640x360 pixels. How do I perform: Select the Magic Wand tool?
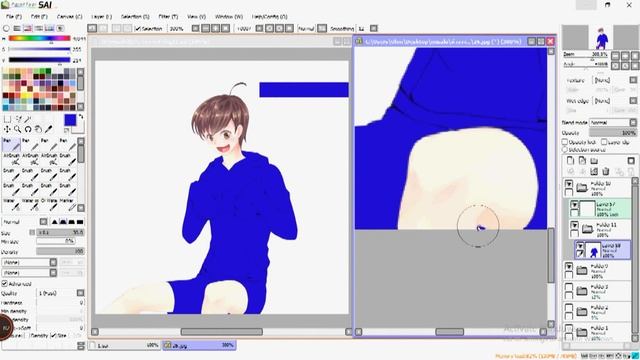28,119
